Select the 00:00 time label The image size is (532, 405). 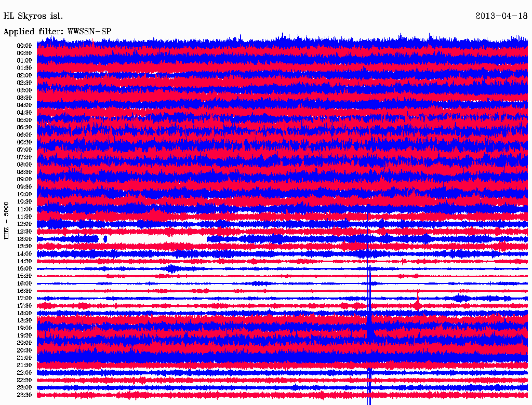24,46
